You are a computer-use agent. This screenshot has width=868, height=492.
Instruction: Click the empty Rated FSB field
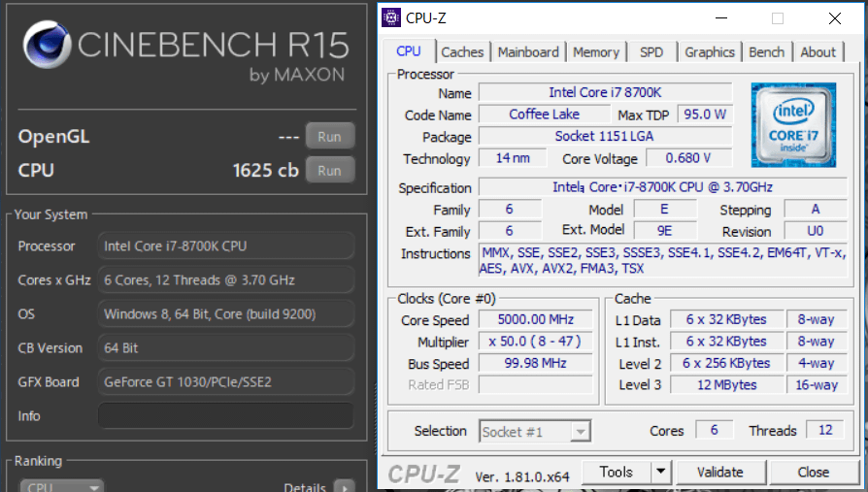[535, 384]
